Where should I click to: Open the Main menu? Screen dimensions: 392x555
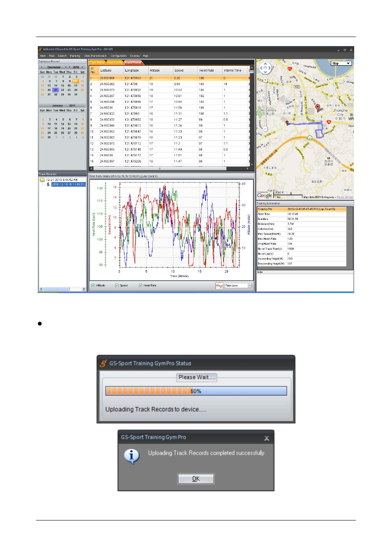[x=43, y=56]
